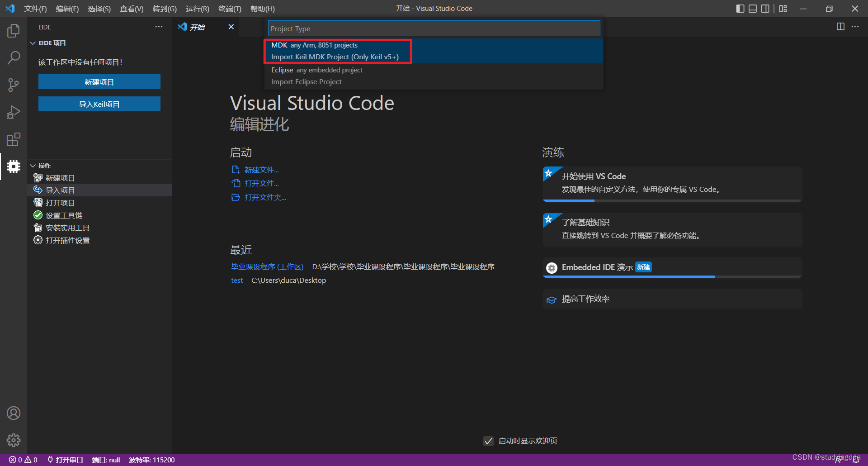Select 打开插件设置 in operations list
868x466 pixels.
99,240
